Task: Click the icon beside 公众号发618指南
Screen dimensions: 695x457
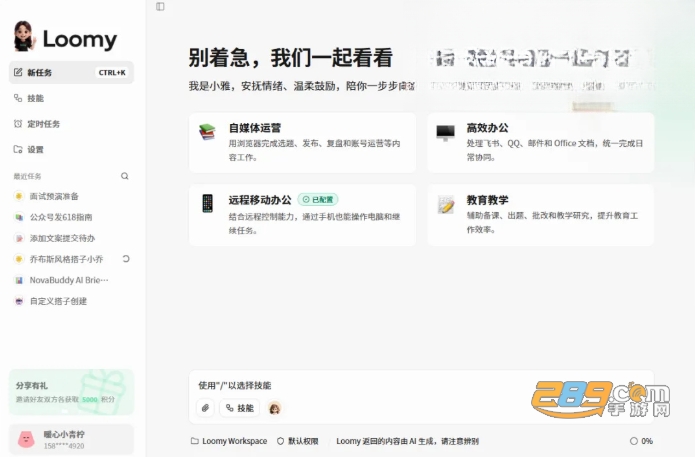Action: 19,217
